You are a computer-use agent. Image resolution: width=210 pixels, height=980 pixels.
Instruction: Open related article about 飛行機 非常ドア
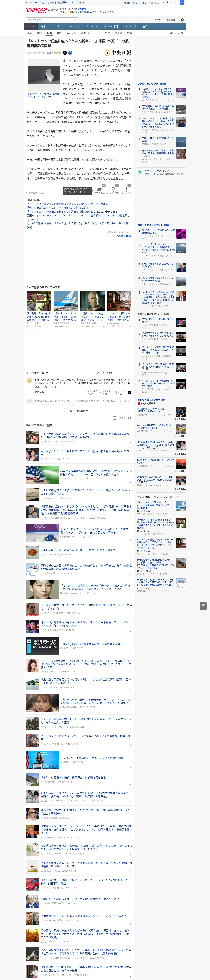(x=67, y=204)
